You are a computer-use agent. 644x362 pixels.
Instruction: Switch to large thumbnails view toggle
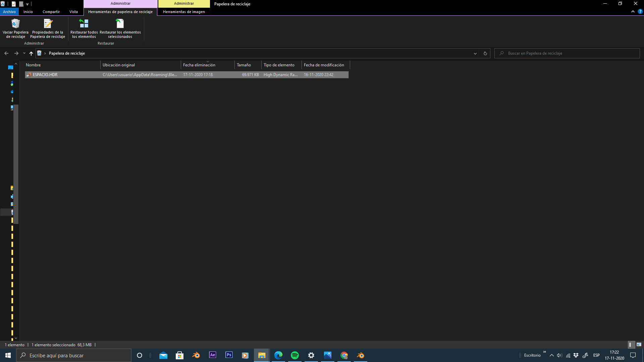(639, 345)
